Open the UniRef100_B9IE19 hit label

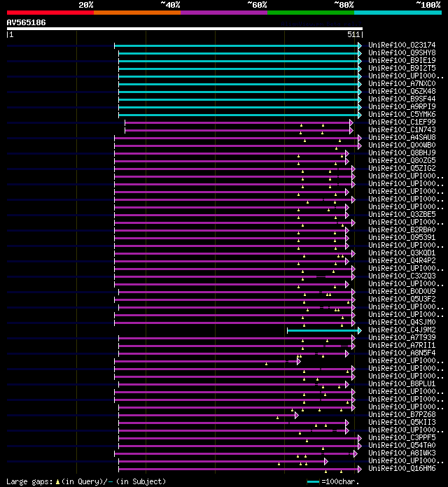[402, 61]
